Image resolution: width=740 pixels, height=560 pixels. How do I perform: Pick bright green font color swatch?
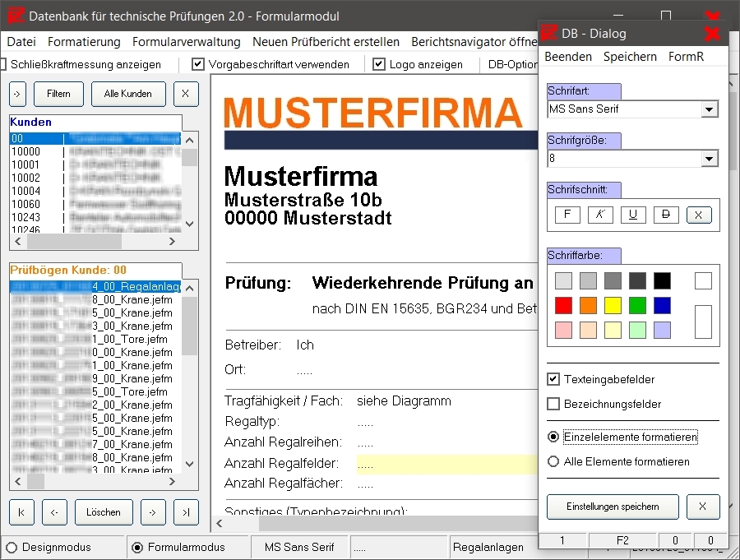(637, 306)
